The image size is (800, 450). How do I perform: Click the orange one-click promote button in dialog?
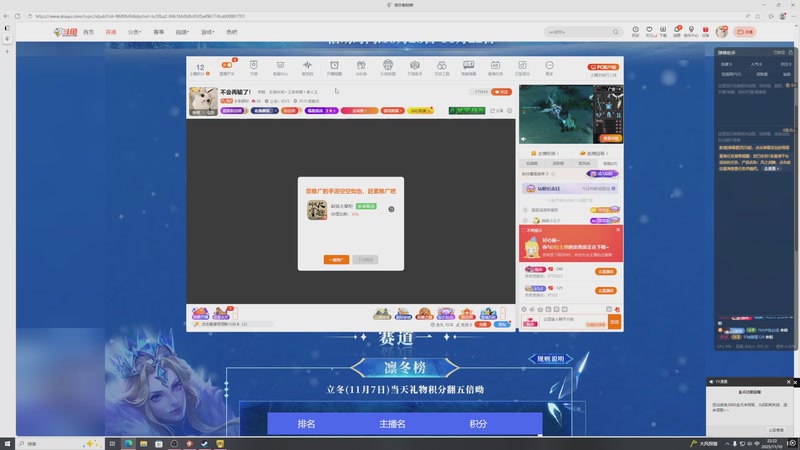tap(336, 260)
